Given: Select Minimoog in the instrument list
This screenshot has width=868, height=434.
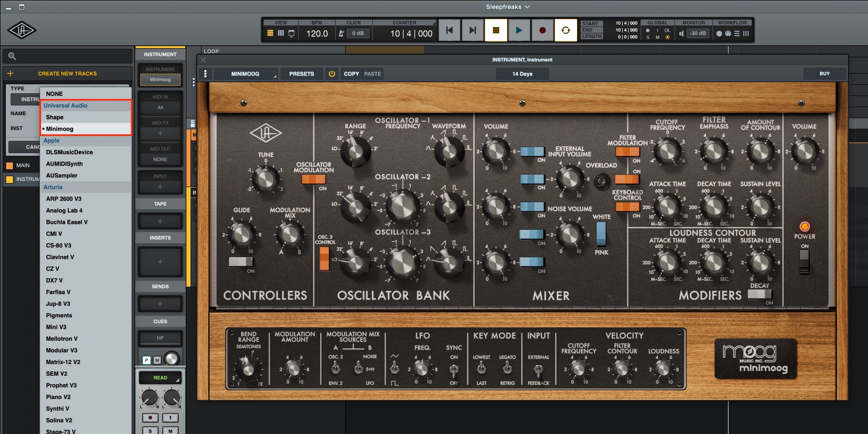Looking at the screenshot, I should pyautogui.click(x=86, y=129).
